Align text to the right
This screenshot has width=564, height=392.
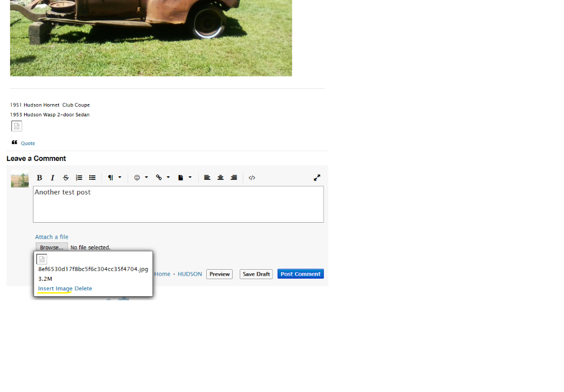pos(234,177)
